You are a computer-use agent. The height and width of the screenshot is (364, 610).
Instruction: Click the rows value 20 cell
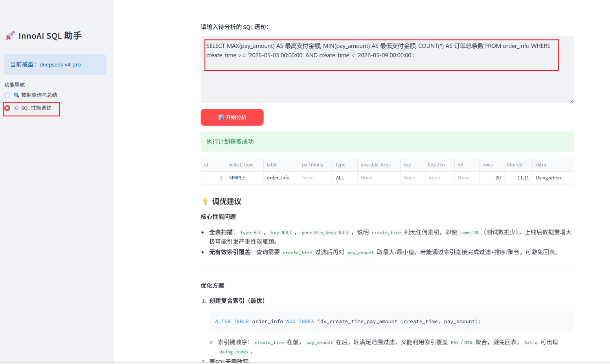coord(491,178)
